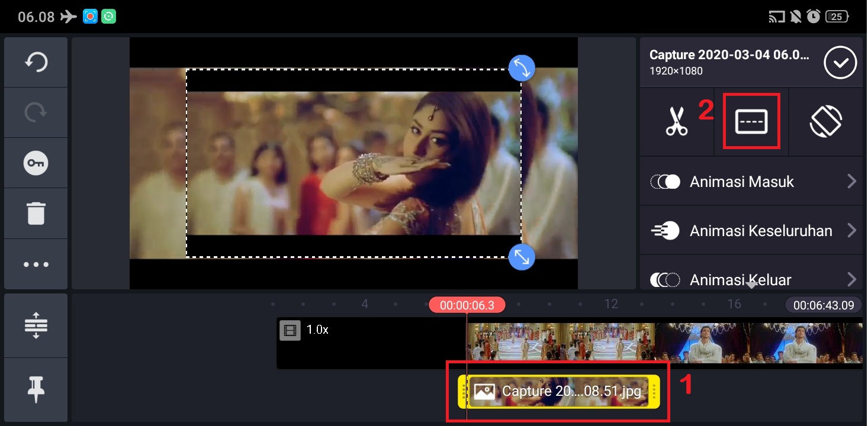Tap the key icon in left toolbar
Screen dimensions: 868x426
[36, 163]
